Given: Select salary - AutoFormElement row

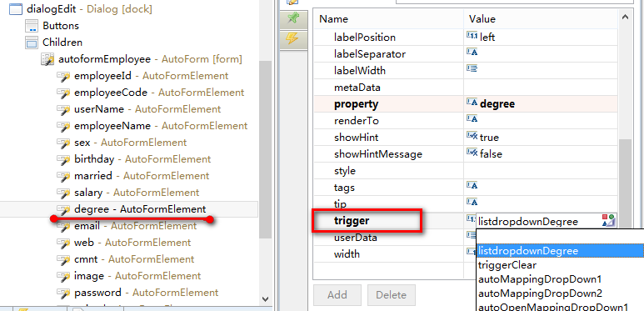Looking at the screenshot, I should click(137, 193).
